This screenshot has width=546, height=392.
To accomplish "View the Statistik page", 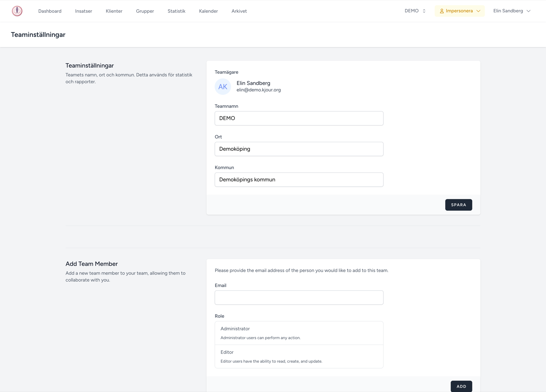I will pyautogui.click(x=176, y=11).
